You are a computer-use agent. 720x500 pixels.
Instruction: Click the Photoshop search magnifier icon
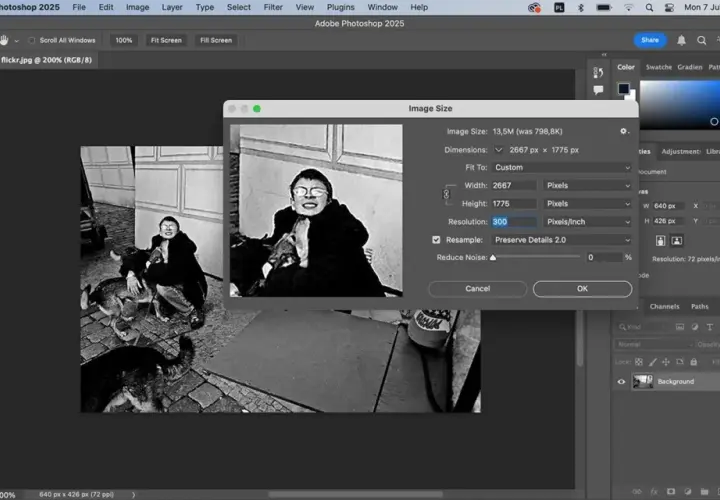point(702,40)
